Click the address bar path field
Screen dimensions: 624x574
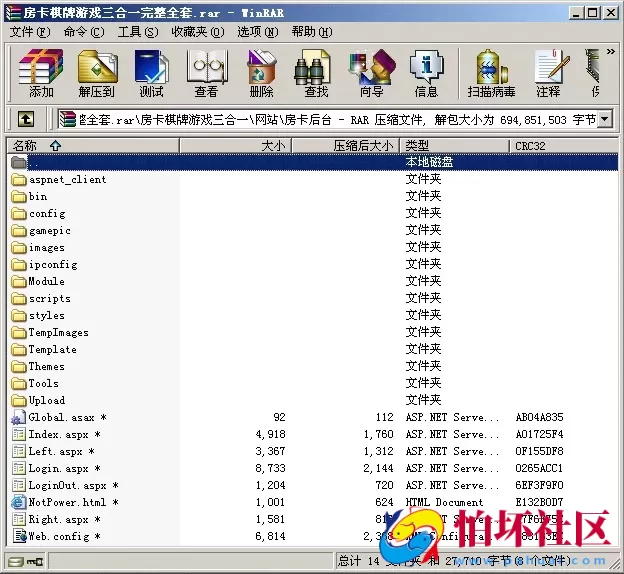pos(328,119)
